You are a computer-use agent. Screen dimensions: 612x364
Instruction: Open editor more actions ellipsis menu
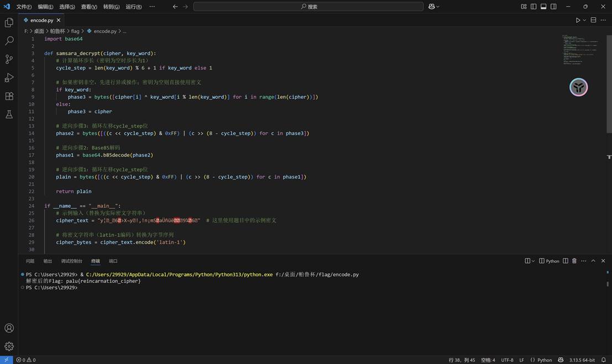601,20
